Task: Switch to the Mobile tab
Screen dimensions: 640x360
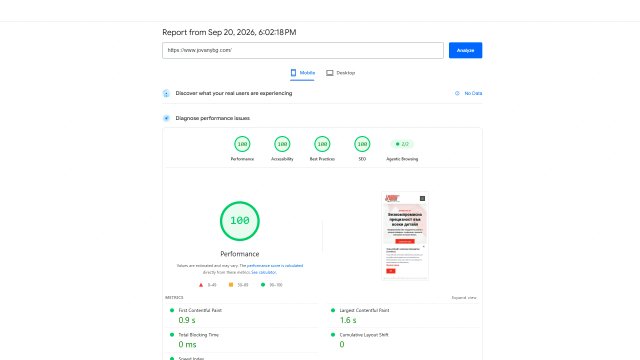Action: click(302, 73)
